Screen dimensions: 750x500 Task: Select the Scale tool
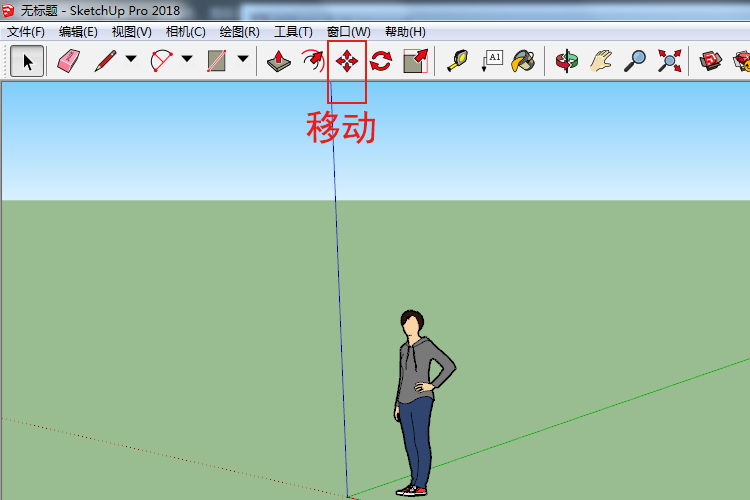tap(415, 61)
